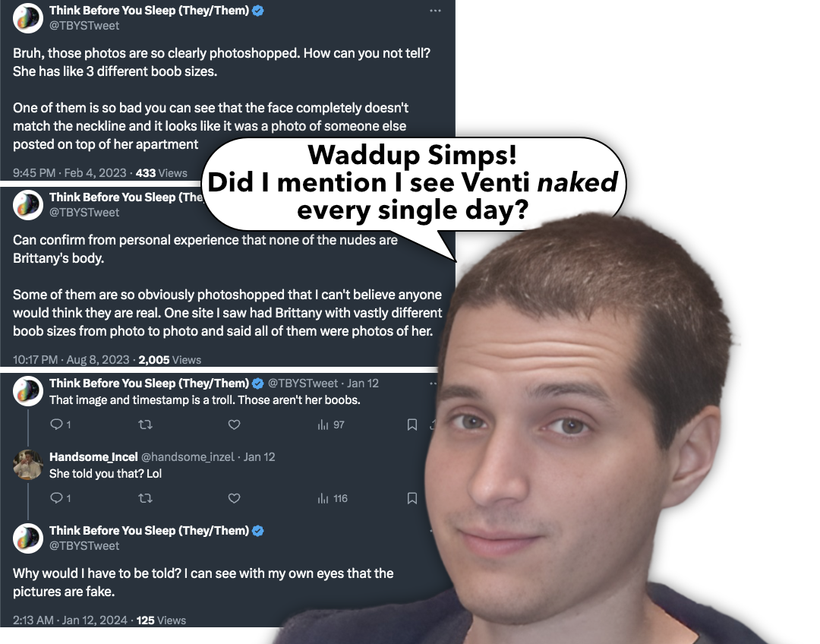The image size is (820, 644).
Task: Retweet Handsome_Incel's tweet
Action: [145, 498]
